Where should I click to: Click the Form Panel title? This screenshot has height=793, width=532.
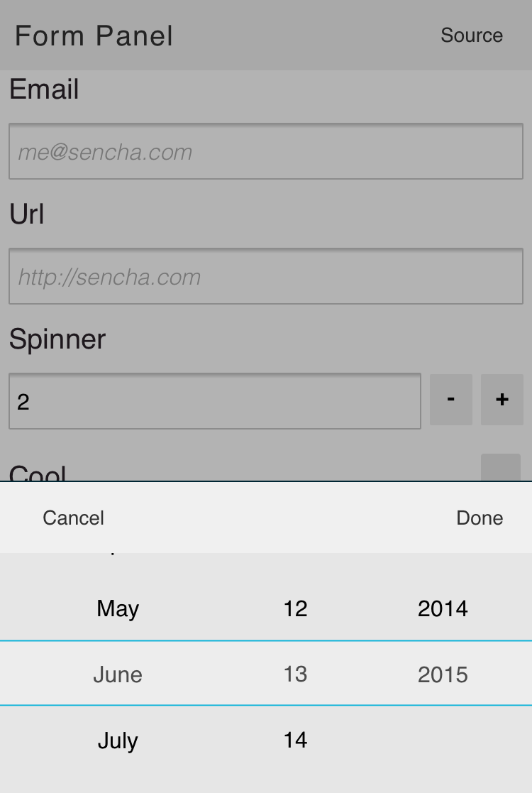pyautogui.click(x=94, y=36)
